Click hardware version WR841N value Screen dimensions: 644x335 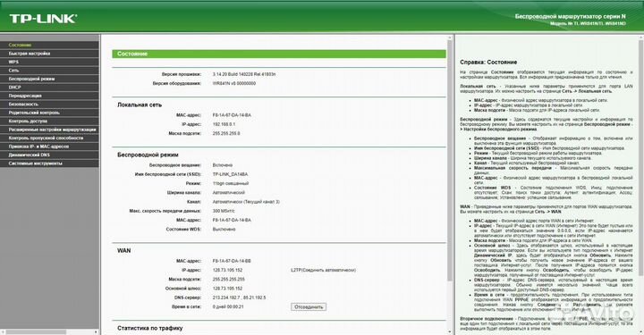click(x=234, y=83)
